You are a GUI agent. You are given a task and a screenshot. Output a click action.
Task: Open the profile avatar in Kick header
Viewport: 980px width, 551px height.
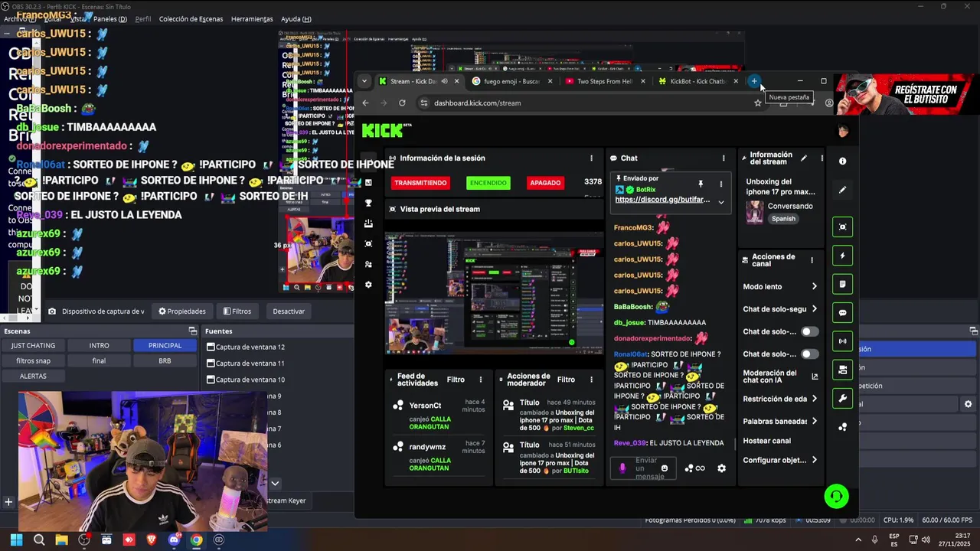tap(843, 131)
